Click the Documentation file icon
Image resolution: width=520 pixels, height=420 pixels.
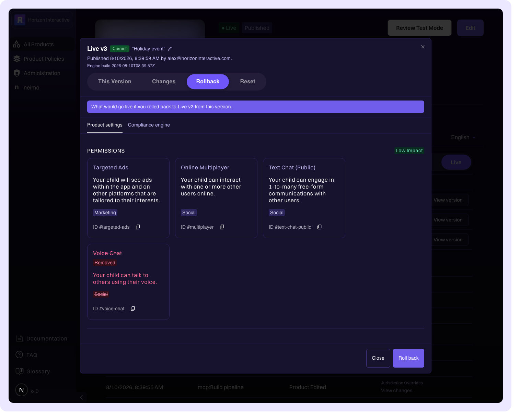[x=20, y=338]
